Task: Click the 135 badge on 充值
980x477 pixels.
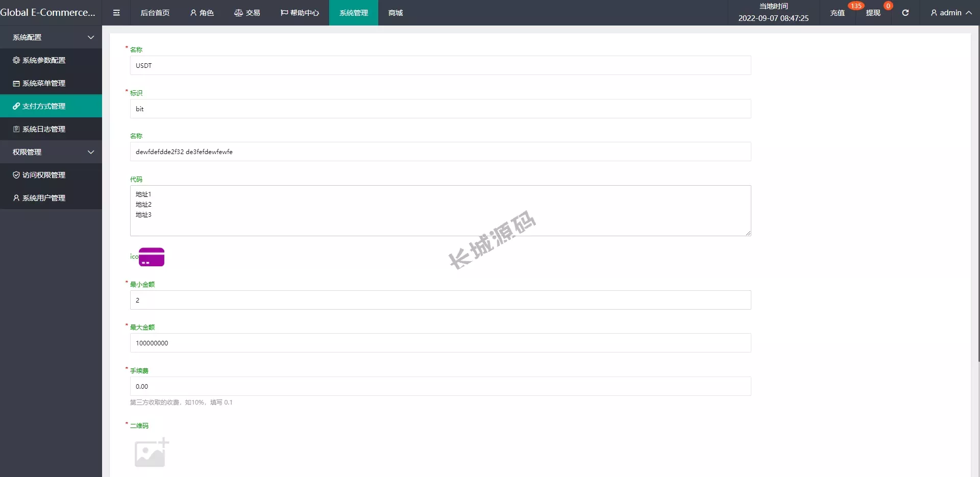Action: click(856, 6)
